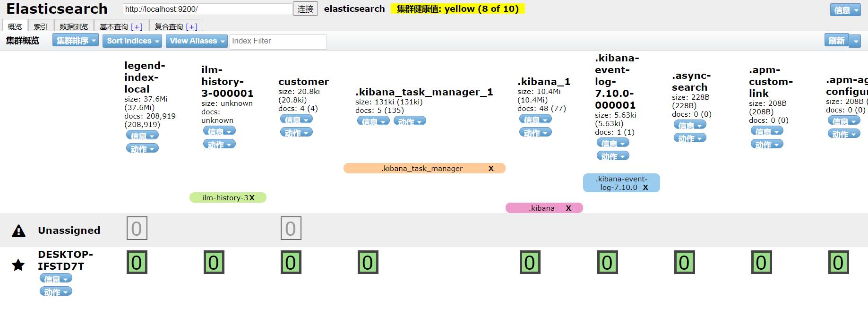Select DESKTOP-IFSTD7T shard 0 of ilm-history-3-000001
Screen dimensions: 868x325
(214, 263)
